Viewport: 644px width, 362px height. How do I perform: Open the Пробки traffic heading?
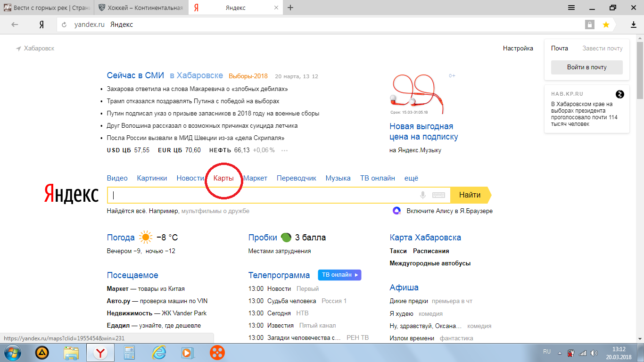263,238
